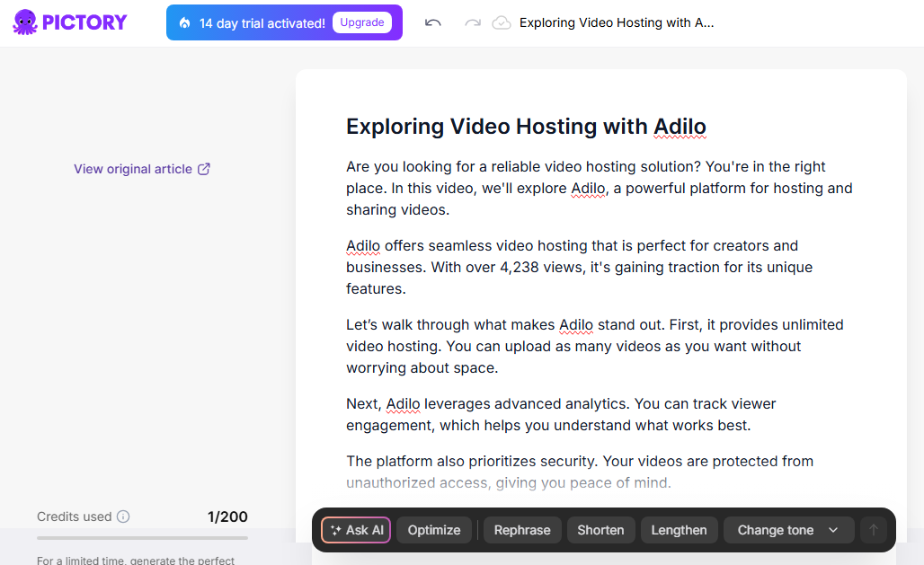The width and height of the screenshot is (924, 565).
Task: Click the flame icon in trial banner
Action: (185, 23)
